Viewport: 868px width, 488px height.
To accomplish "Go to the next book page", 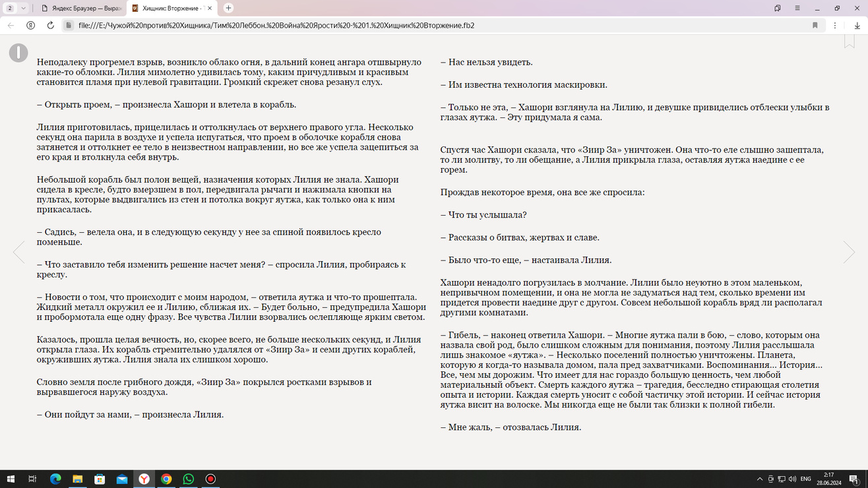I will click(x=849, y=252).
